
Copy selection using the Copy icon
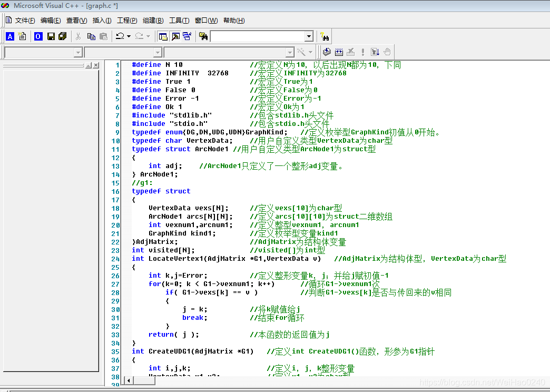[x=91, y=36]
